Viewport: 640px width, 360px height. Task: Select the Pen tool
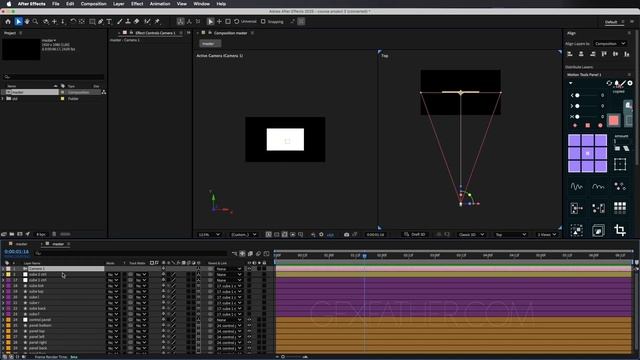(101, 22)
